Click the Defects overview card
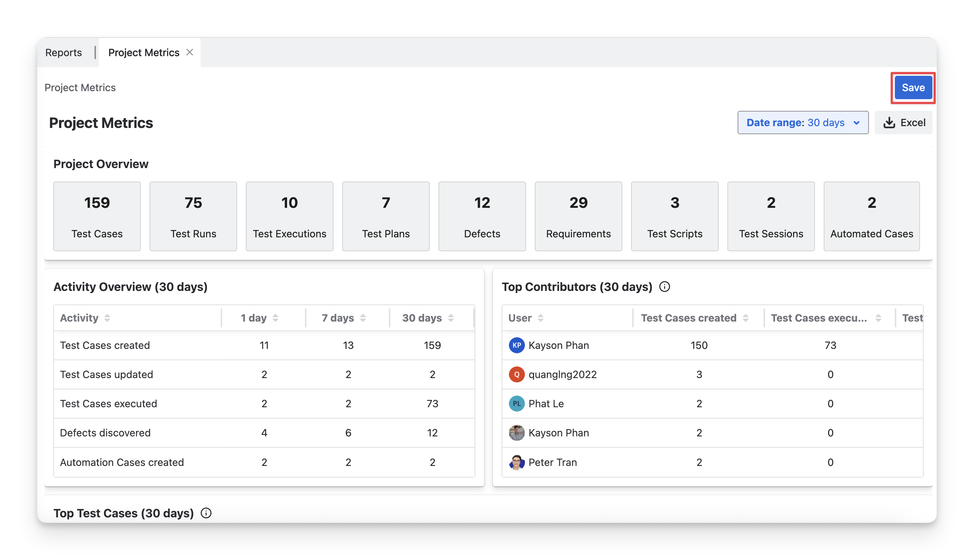Screen dimensions: 974x560 (482, 216)
